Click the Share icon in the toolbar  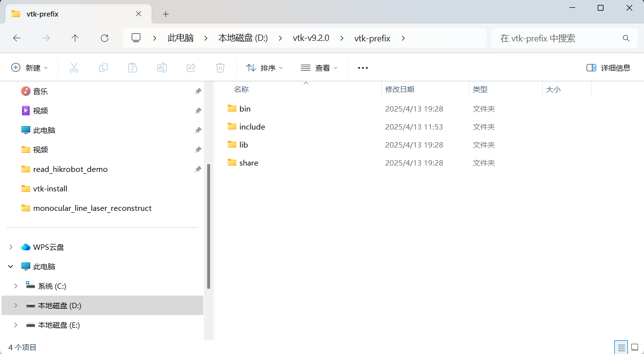click(x=191, y=68)
